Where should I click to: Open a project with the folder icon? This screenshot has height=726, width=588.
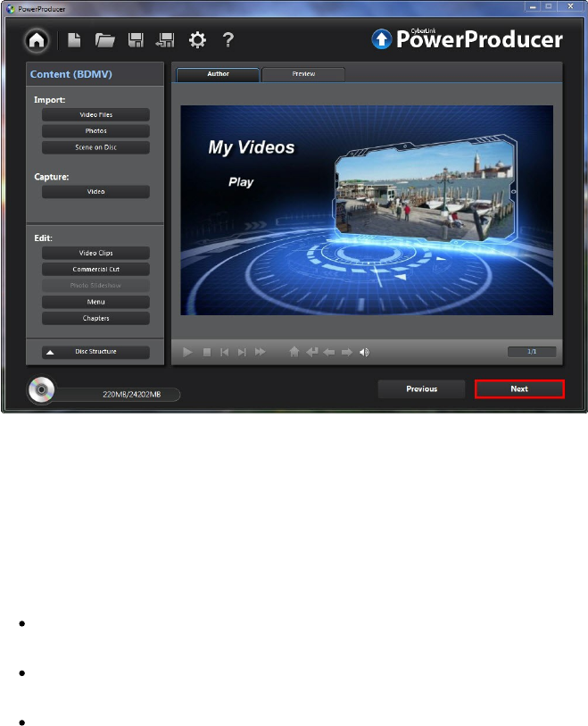click(x=105, y=40)
